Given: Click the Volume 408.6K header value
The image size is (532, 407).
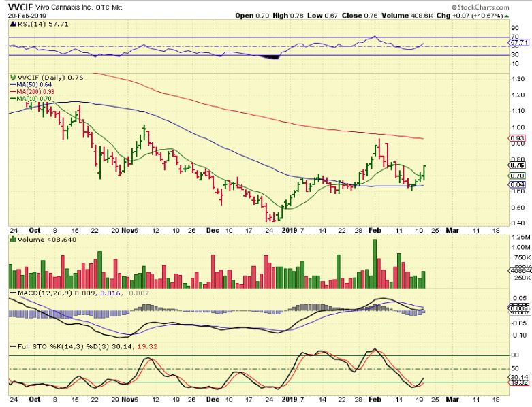Looking at the screenshot, I should 407,16.
